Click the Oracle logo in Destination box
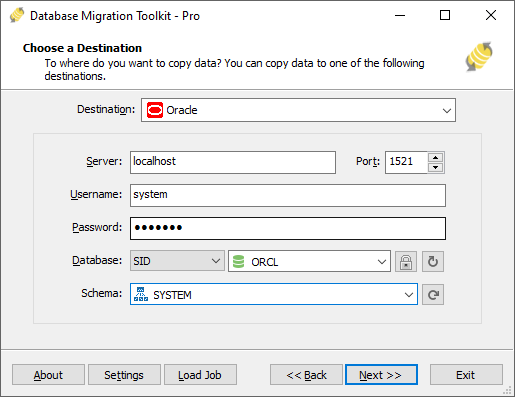Viewport: 515px width, 397px height. tap(155, 110)
